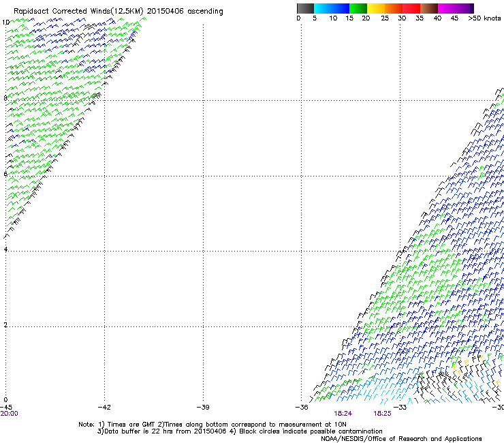Select the red 30-35 knots legend segment
The height and width of the screenshot is (443, 504).
(x=411, y=8)
